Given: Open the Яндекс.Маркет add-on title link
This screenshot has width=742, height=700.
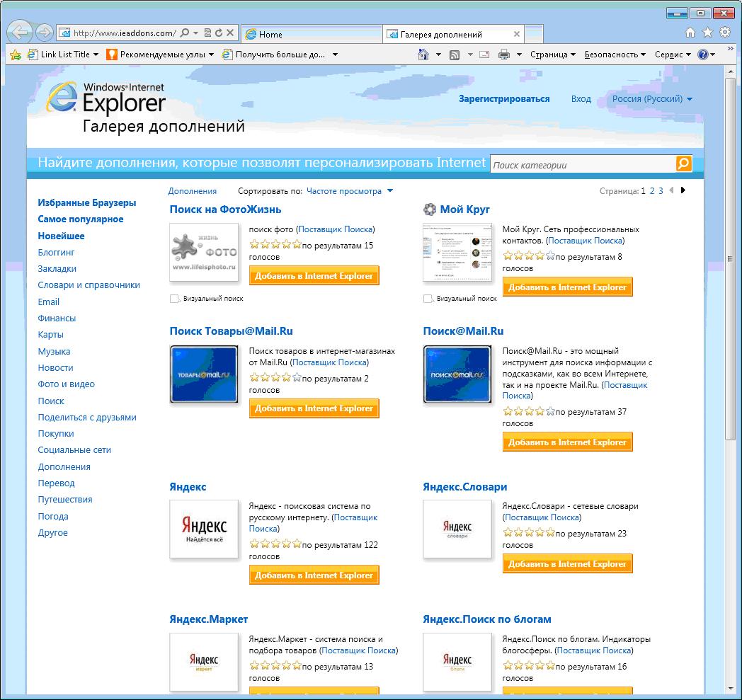Looking at the screenshot, I should 209,619.
